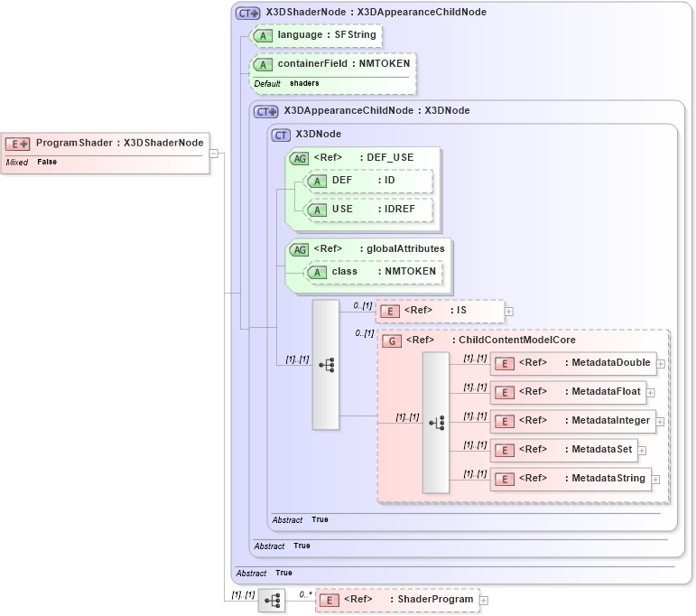The height and width of the screenshot is (616, 696).
Task: Click the E icon of MetadataString
Action: tap(505, 480)
